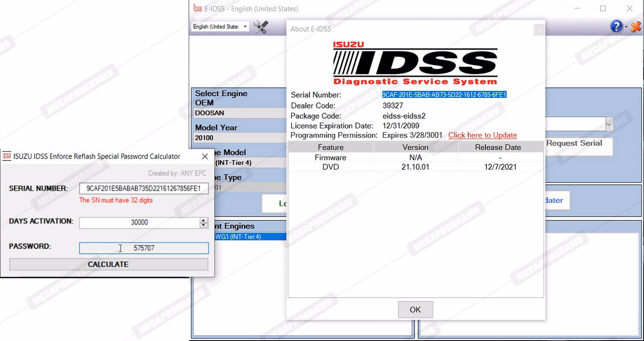Click the Model Year 20100 field

pyautogui.click(x=240, y=138)
